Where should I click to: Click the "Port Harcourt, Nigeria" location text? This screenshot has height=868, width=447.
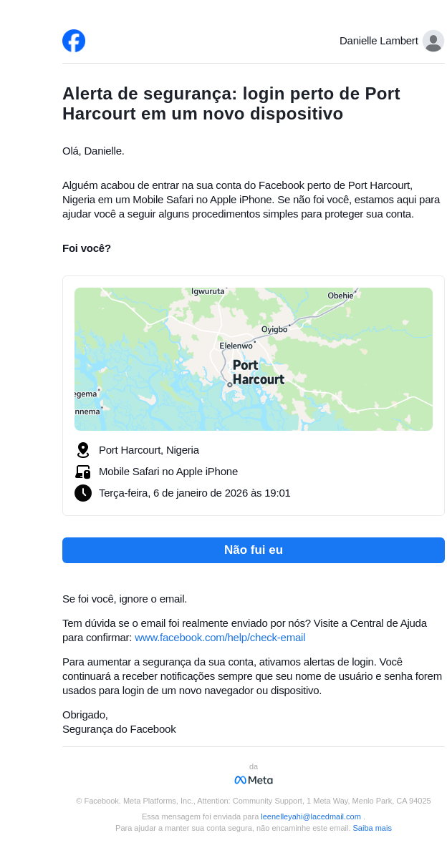[x=149, y=450]
